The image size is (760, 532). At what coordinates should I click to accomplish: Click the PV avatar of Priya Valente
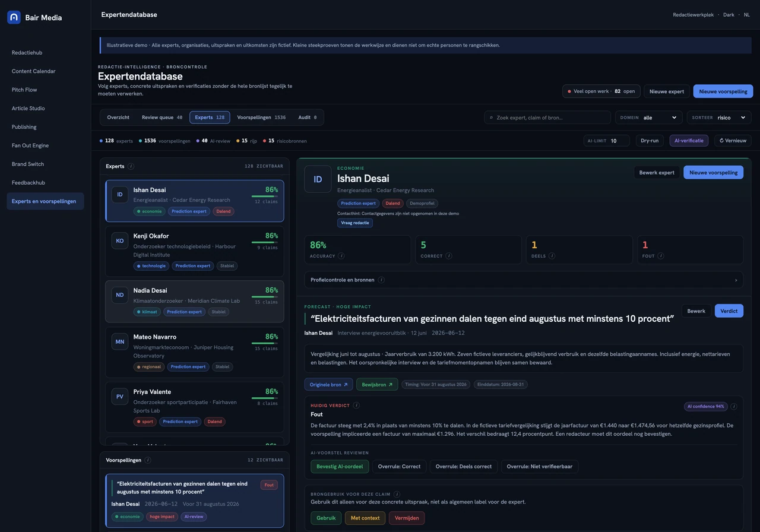click(x=120, y=396)
